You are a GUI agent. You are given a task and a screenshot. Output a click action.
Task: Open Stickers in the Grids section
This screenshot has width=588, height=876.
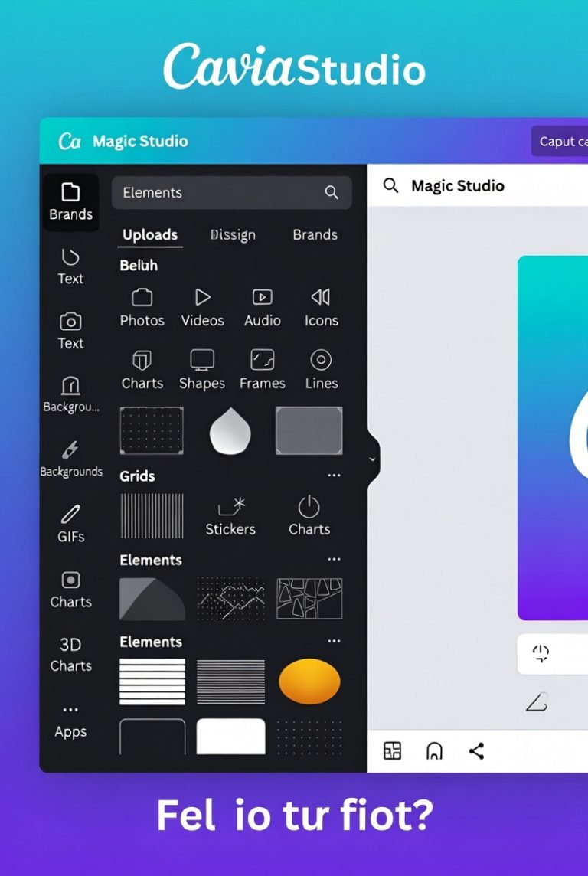tap(230, 516)
